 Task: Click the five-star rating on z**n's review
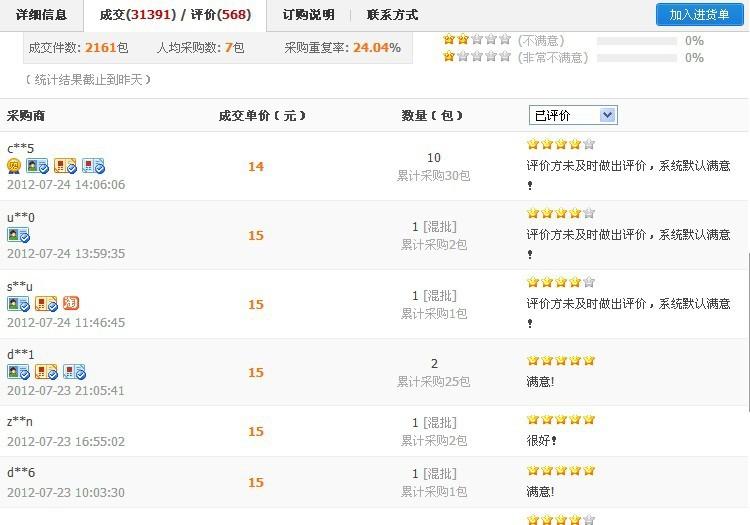(x=560, y=420)
